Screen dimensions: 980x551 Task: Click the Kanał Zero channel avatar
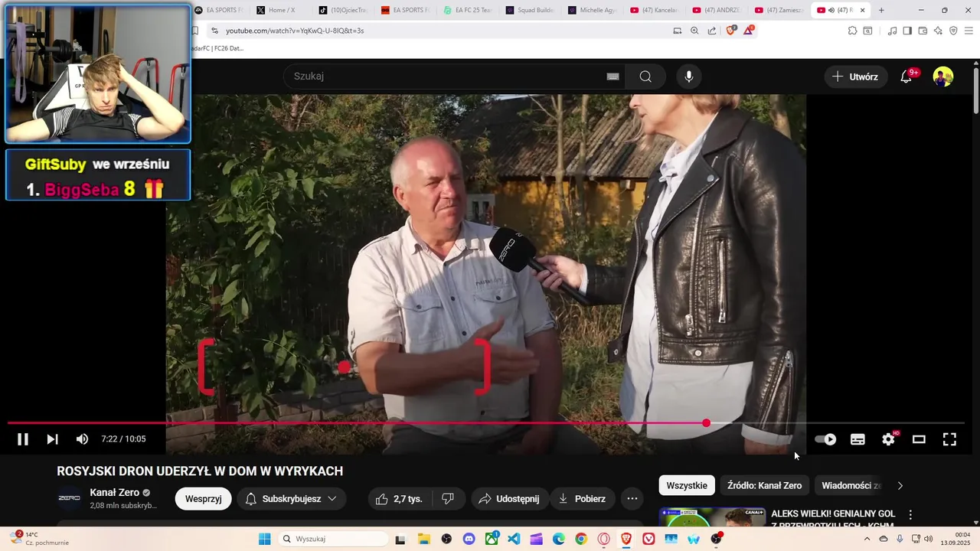70,498
